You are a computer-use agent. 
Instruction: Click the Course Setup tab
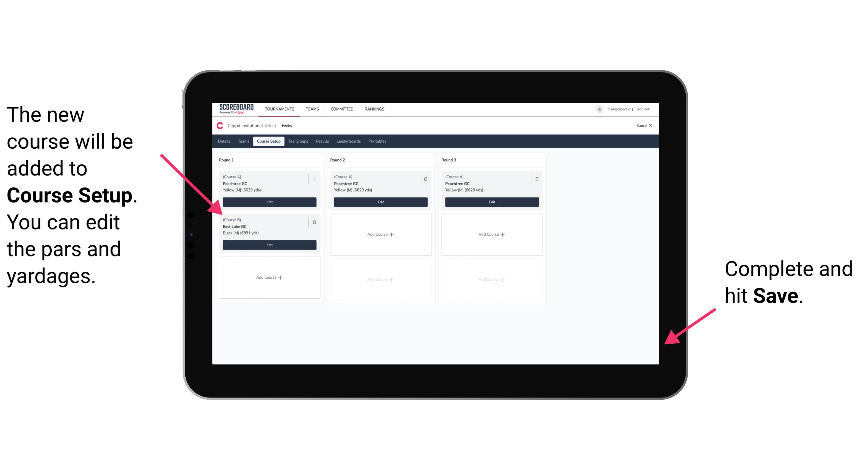pyautogui.click(x=268, y=141)
